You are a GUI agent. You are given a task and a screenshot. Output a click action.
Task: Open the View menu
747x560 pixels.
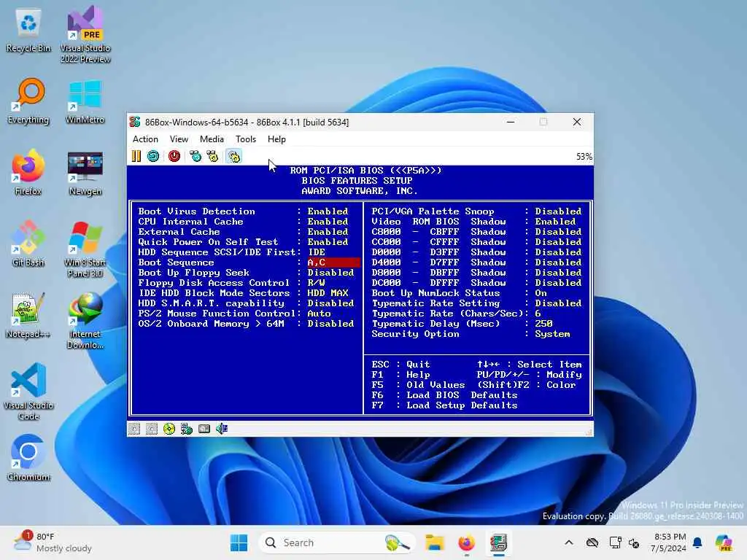coord(179,139)
